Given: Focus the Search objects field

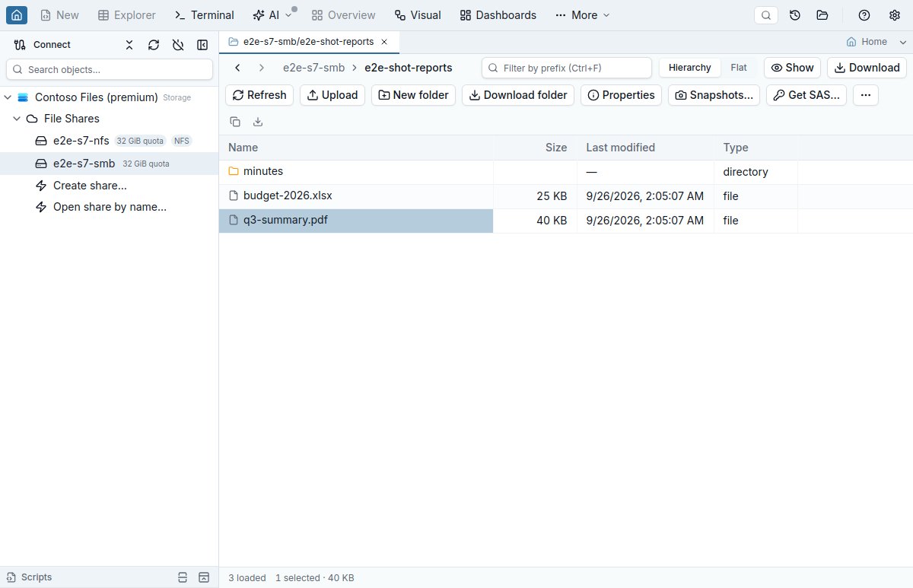Looking at the screenshot, I should (x=110, y=69).
